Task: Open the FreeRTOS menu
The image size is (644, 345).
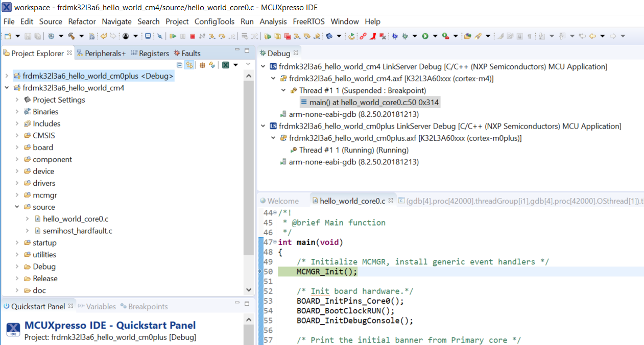Action: (x=309, y=21)
